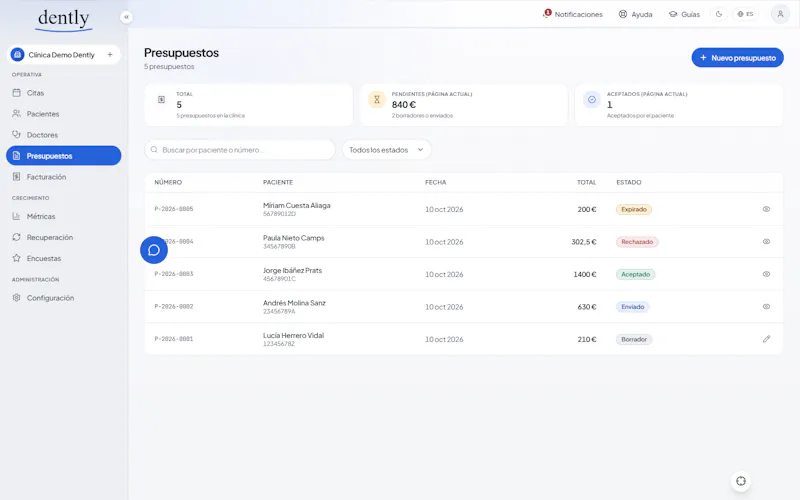The image size is (800, 500).
Task: Edit Lucía Herrero Vidal draft pencil icon
Action: click(x=766, y=339)
